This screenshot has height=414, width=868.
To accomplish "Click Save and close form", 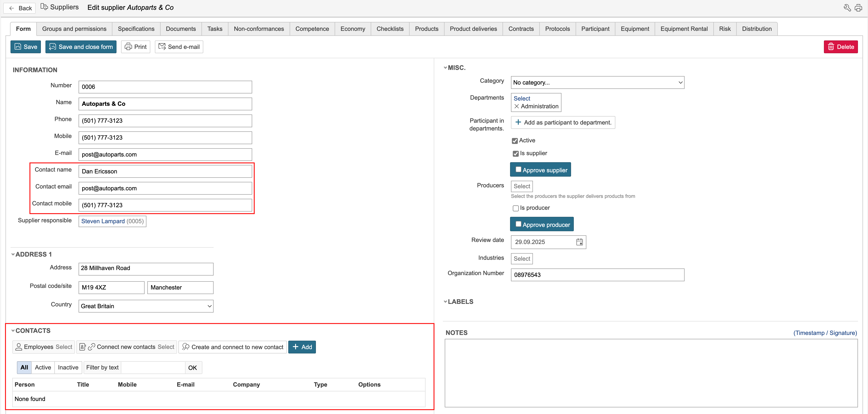I will (81, 47).
